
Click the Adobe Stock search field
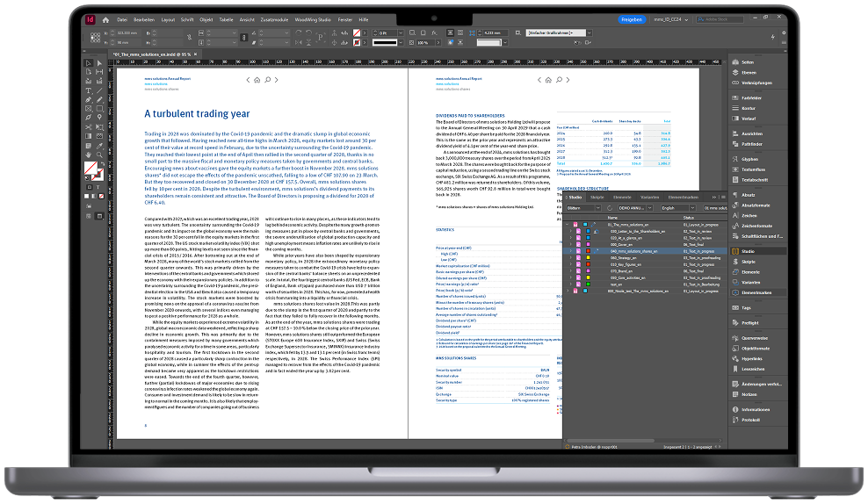[x=720, y=20]
